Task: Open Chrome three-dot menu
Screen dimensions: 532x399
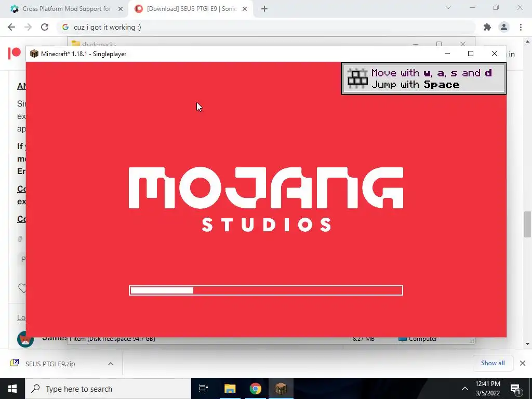Action: [521, 27]
